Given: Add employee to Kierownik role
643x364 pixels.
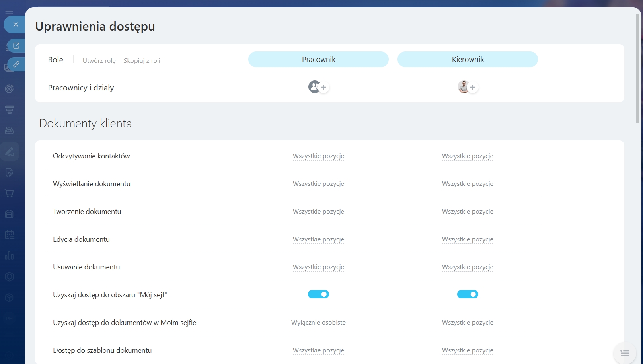Looking at the screenshot, I should [x=473, y=87].
